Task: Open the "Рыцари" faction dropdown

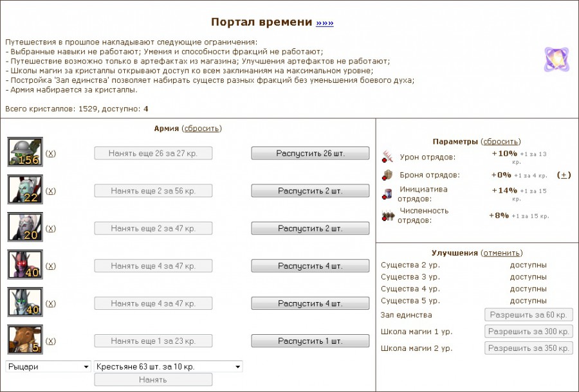Action: tap(48, 366)
